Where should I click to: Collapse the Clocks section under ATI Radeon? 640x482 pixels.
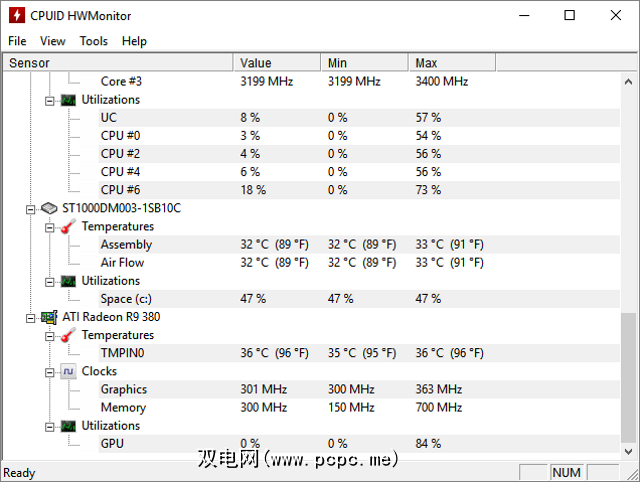[x=50, y=371]
